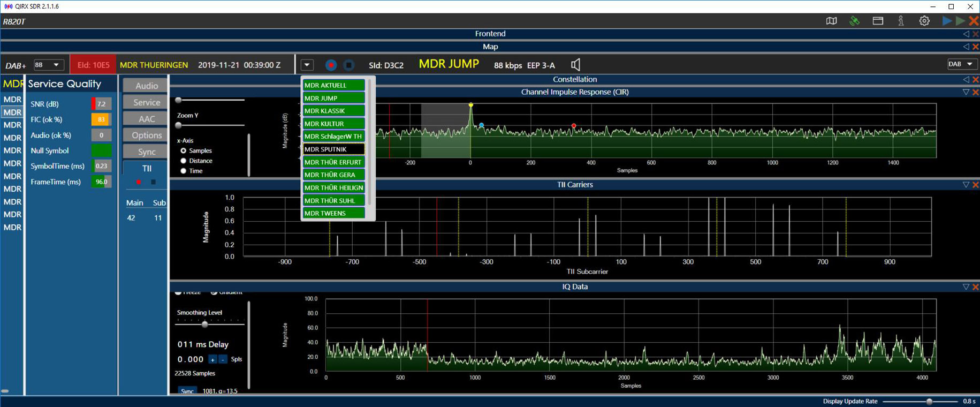Choose the Samples x-axis option
The image size is (980, 407).
click(x=184, y=150)
